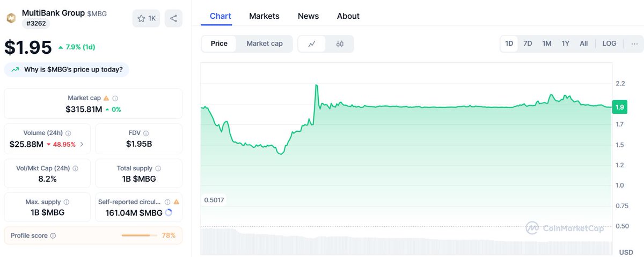Image resolution: width=644 pixels, height=257 pixels.
Task: Open the Max. supply info icon
Action: pos(67,202)
